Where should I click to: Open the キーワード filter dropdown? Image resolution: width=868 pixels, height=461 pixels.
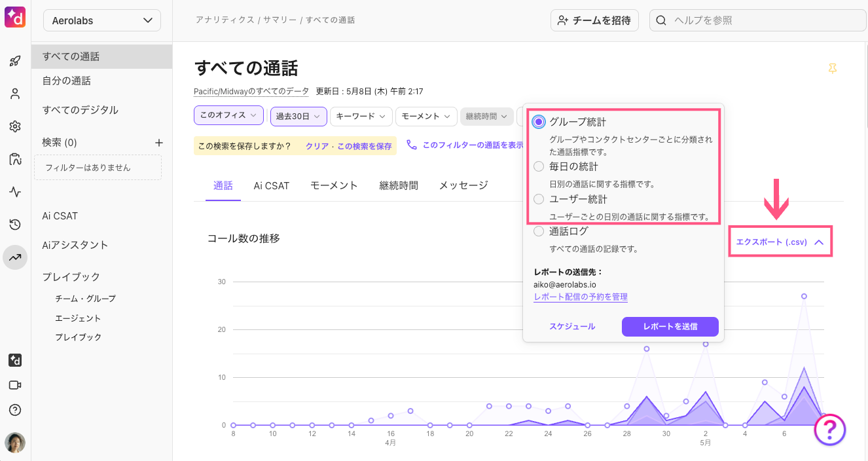(x=361, y=116)
